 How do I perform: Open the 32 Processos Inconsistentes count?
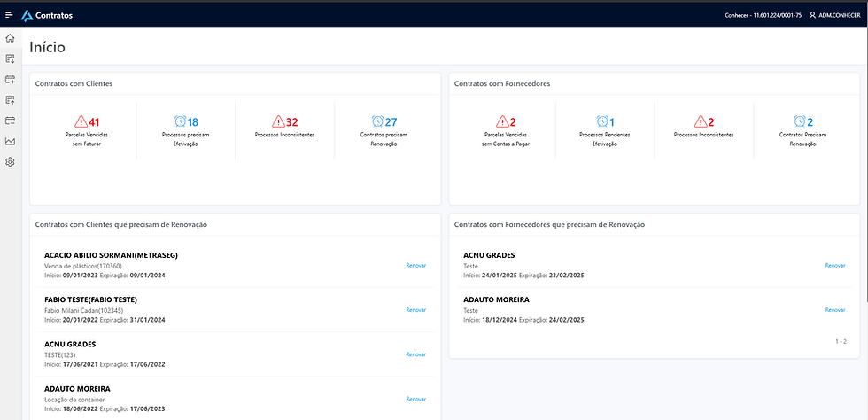click(x=291, y=122)
